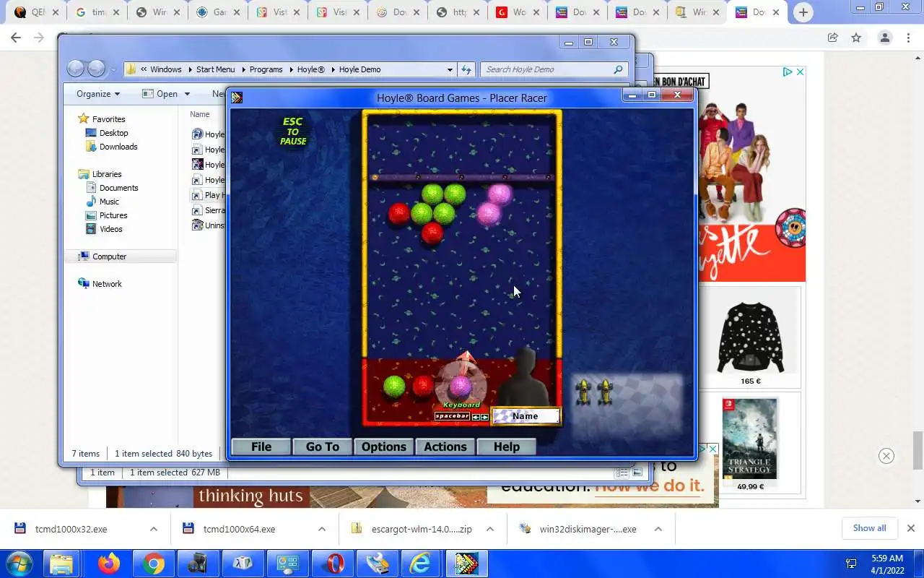Dismiss ad with circled X icon

click(x=886, y=456)
